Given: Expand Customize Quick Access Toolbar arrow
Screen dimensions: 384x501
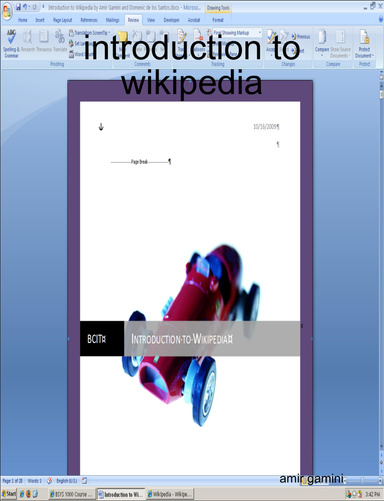Looking at the screenshot, I should click(43, 7).
